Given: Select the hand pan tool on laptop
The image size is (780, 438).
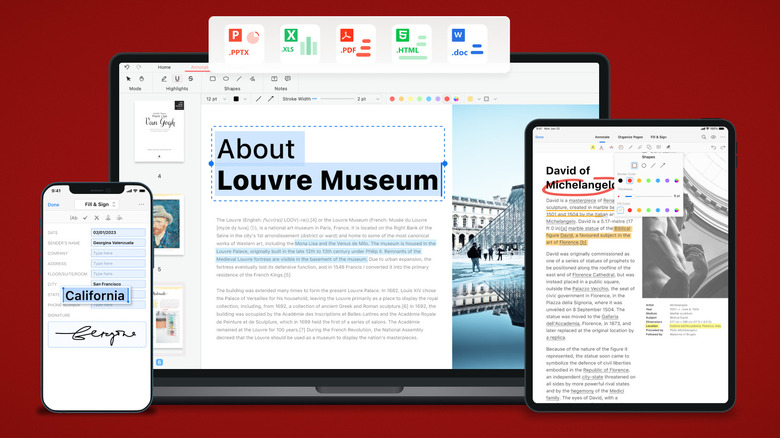Looking at the screenshot, I should point(141,79).
